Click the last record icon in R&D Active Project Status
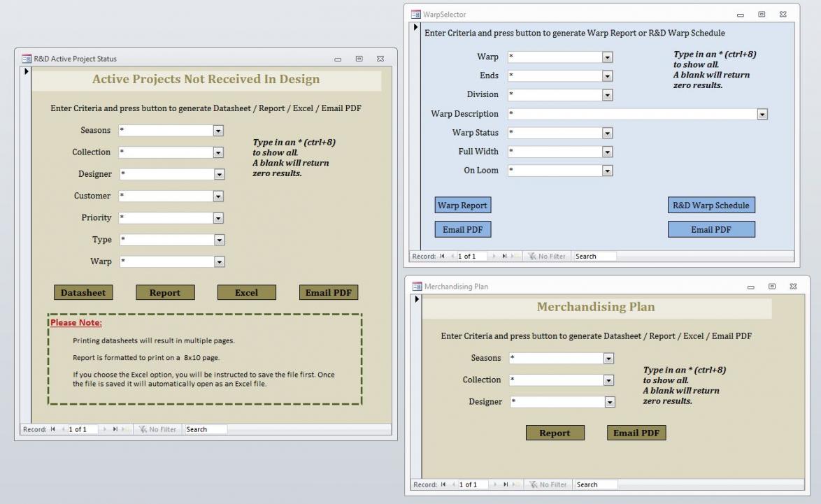 [x=115, y=429]
